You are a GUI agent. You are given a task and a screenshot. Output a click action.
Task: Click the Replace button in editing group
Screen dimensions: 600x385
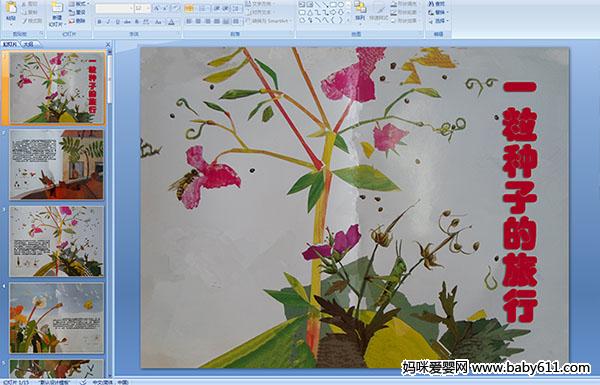(437, 12)
